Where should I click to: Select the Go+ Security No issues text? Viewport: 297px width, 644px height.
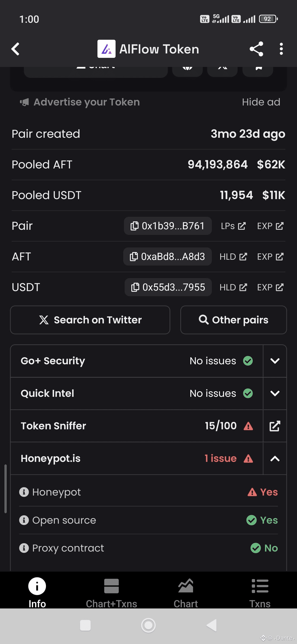pyautogui.click(x=213, y=361)
